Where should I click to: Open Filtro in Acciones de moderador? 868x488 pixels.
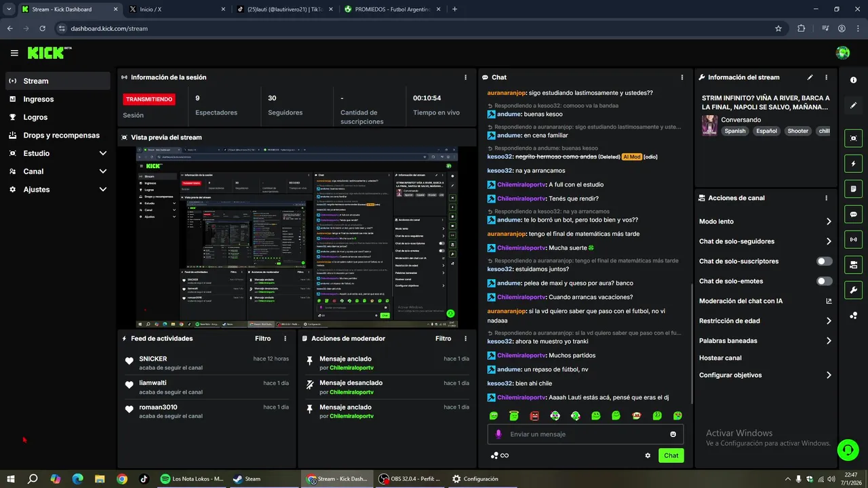tap(443, 338)
